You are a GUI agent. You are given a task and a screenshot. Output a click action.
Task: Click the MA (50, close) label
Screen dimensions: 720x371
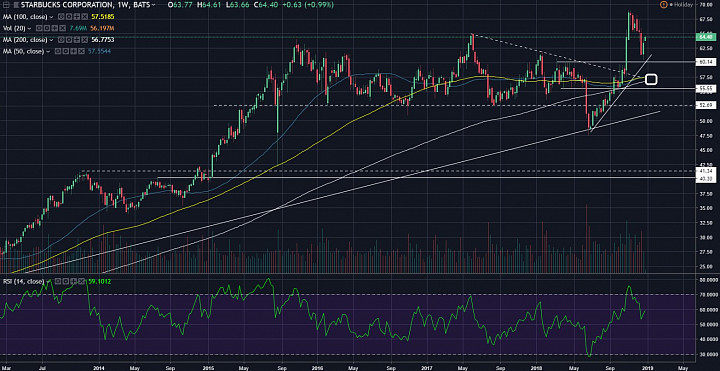[x=23, y=51]
